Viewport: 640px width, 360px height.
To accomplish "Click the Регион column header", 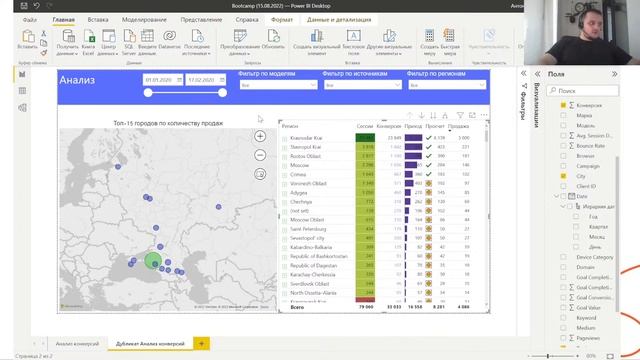I will click(x=290, y=127).
